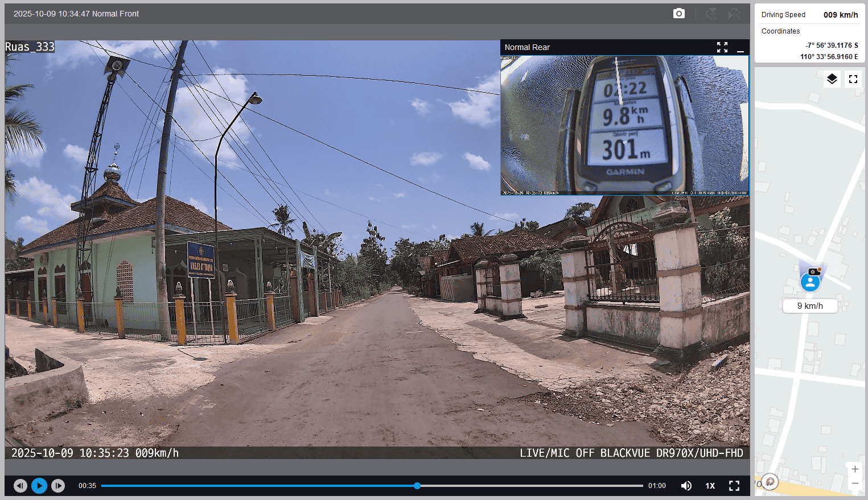
Task: Step forward one frame
Action: coord(58,486)
